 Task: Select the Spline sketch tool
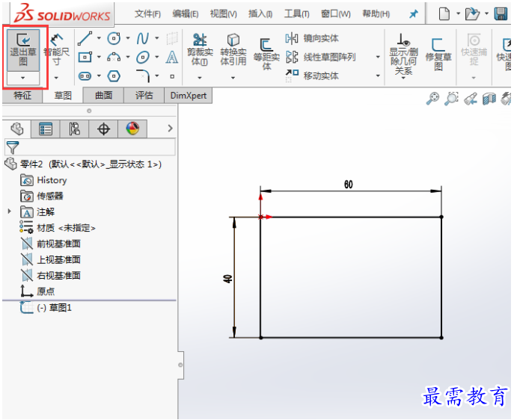click(143, 39)
